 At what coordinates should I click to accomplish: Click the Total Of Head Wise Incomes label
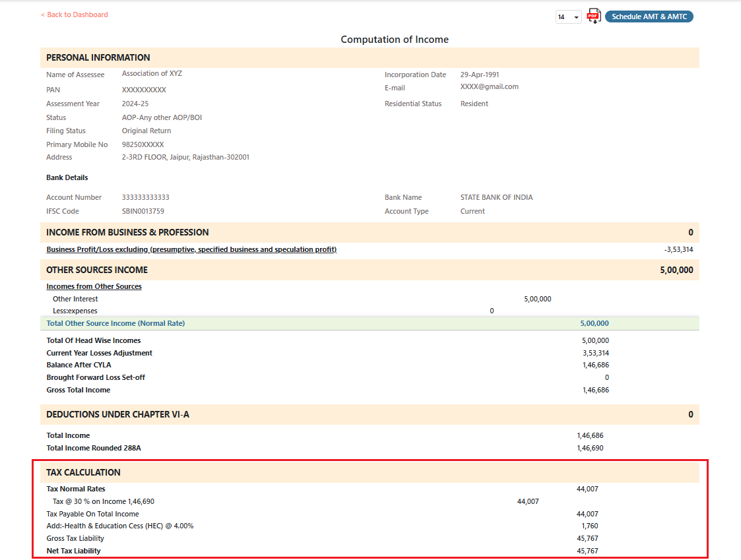pos(94,340)
